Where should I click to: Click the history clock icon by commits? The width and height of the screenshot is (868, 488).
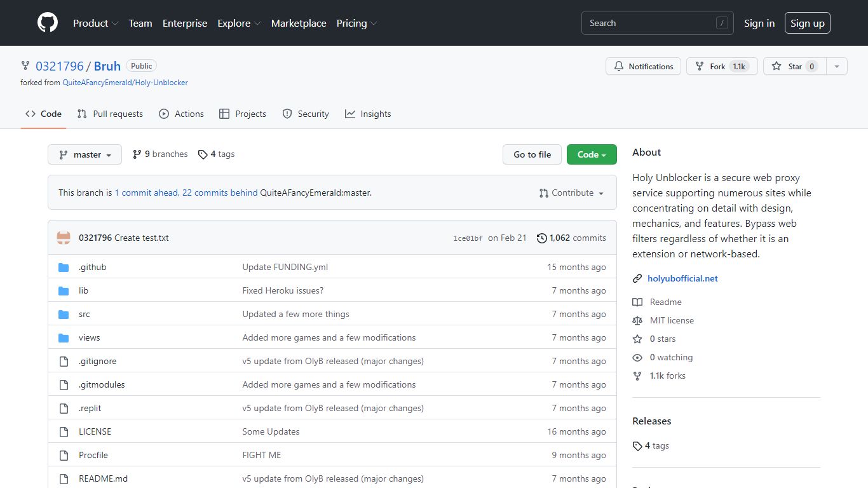(x=542, y=238)
